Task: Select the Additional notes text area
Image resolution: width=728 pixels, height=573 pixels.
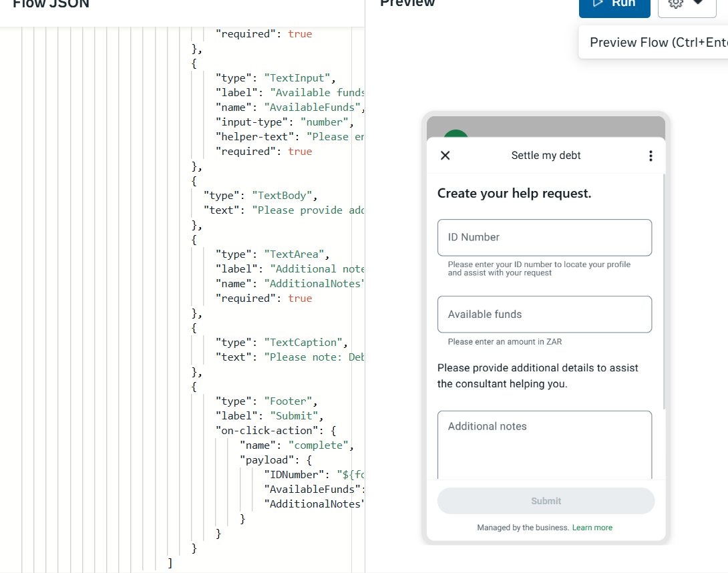Action: click(544, 443)
